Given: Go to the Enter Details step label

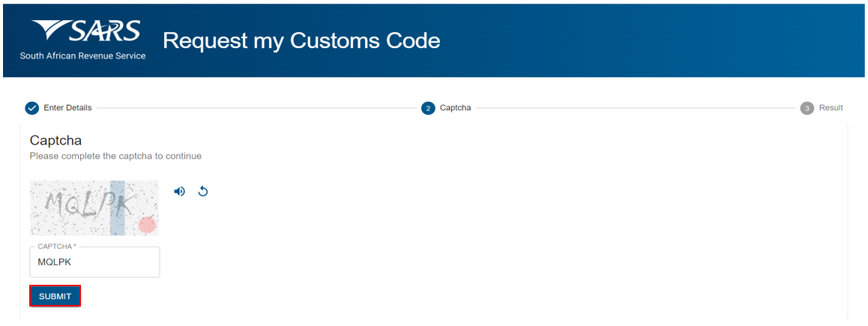Looking at the screenshot, I should tap(67, 108).
